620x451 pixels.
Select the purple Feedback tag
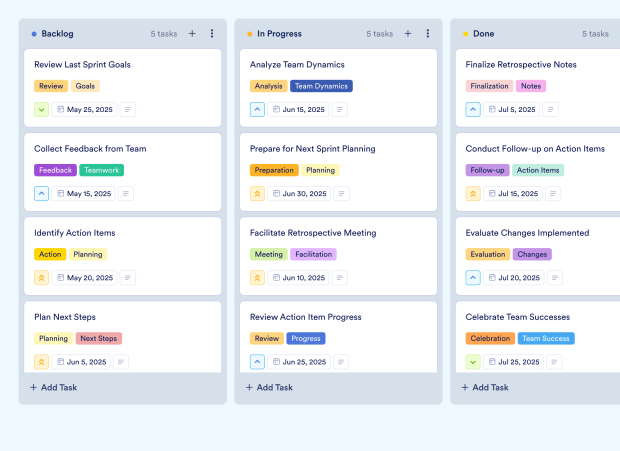pyautogui.click(x=55, y=170)
